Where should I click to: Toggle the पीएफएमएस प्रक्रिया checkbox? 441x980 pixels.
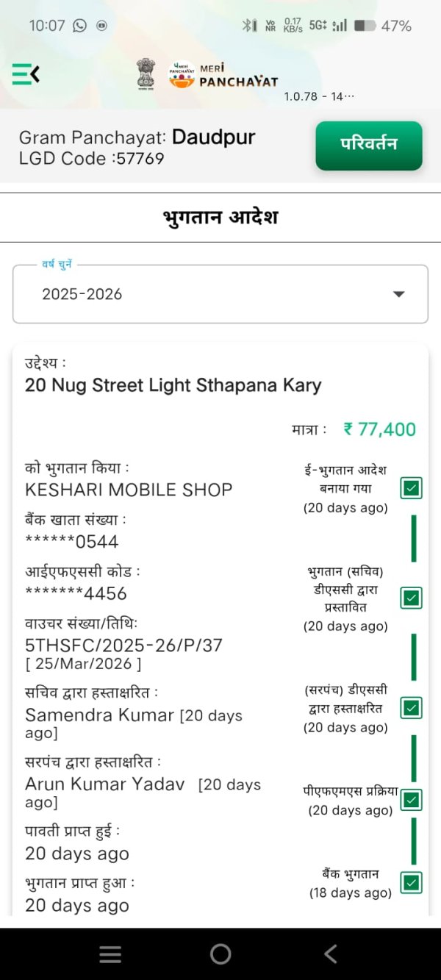[412, 799]
